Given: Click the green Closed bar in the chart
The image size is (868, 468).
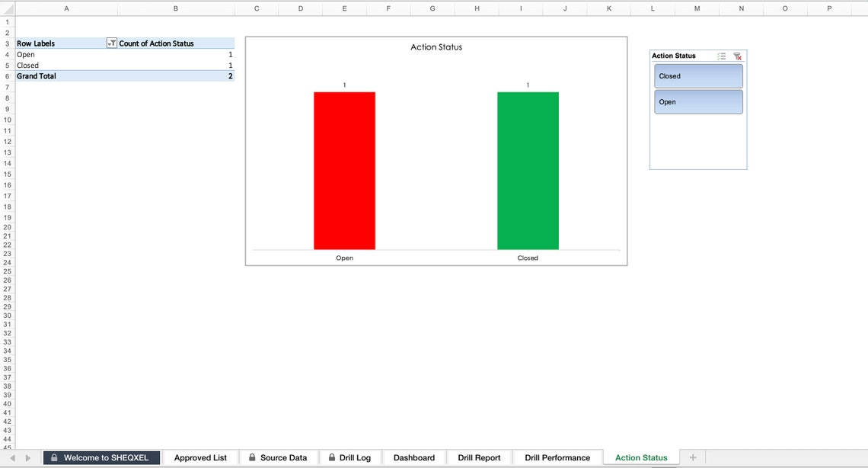Looking at the screenshot, I should tap(528, 168).
